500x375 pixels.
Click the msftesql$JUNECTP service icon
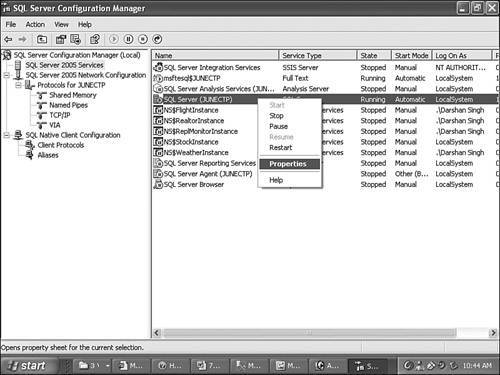pos(158,78)
